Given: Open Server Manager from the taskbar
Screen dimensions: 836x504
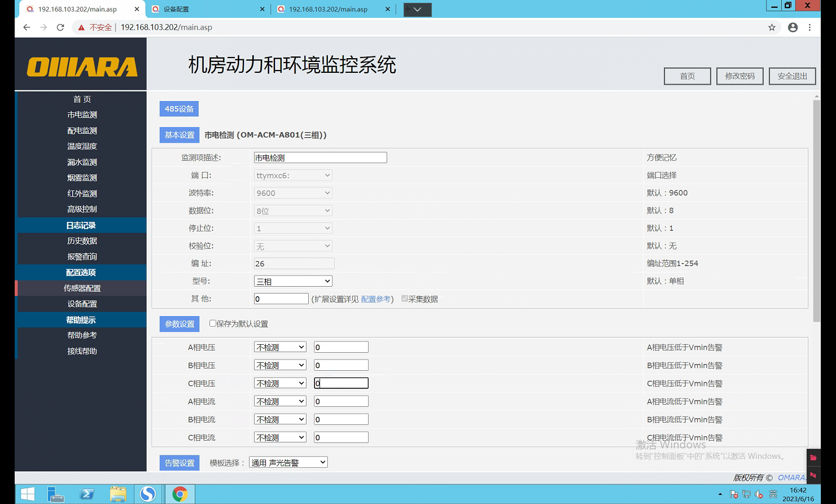Looking at the screenshot, I should (56, 494).
